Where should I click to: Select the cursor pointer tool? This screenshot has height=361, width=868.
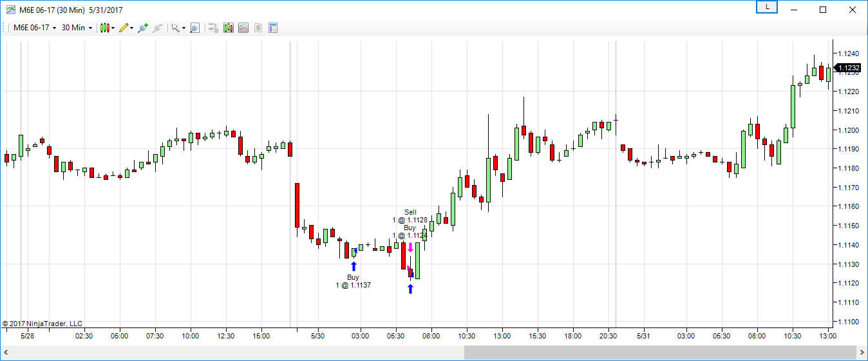(x=175, y=28)
